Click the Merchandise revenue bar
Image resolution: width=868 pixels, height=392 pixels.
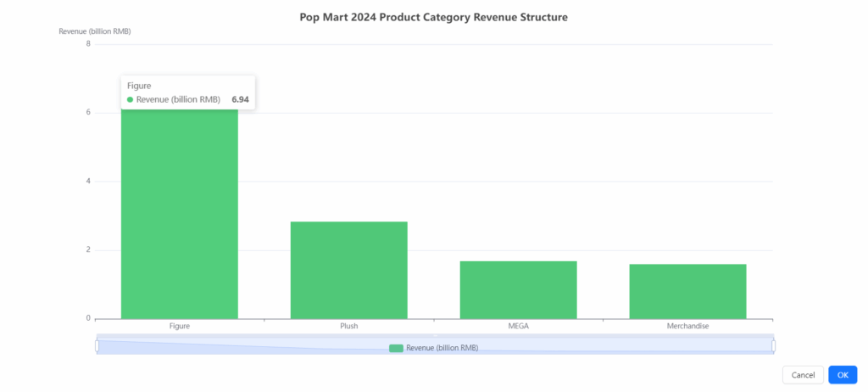pos(687,291)
